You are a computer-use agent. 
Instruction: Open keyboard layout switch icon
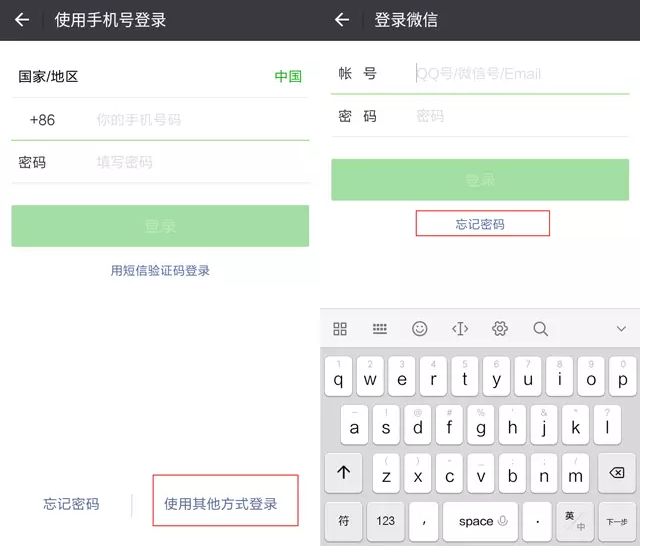[x=380, y=329]
